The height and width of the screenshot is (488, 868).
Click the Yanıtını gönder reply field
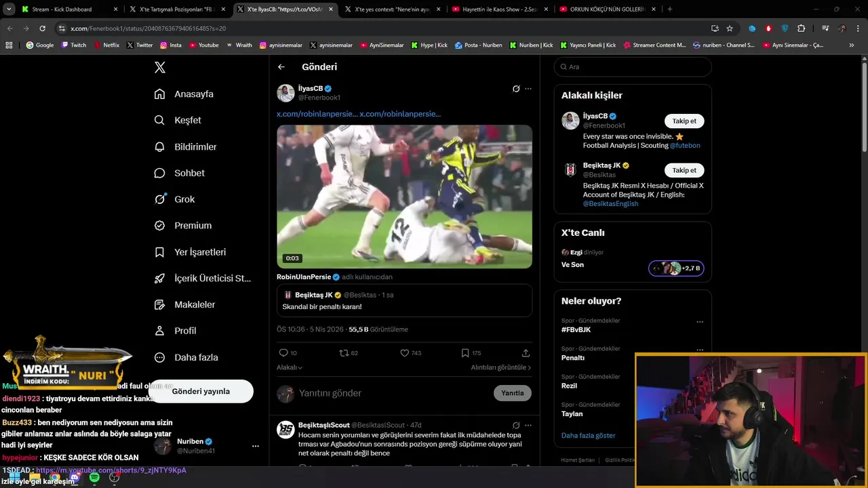point(393,393)
